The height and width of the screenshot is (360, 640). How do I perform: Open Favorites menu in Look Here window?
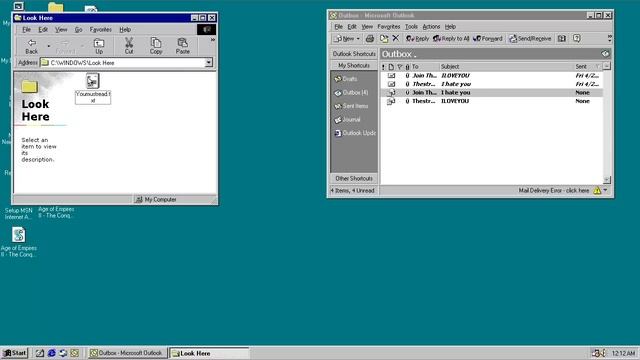(100, 29)
